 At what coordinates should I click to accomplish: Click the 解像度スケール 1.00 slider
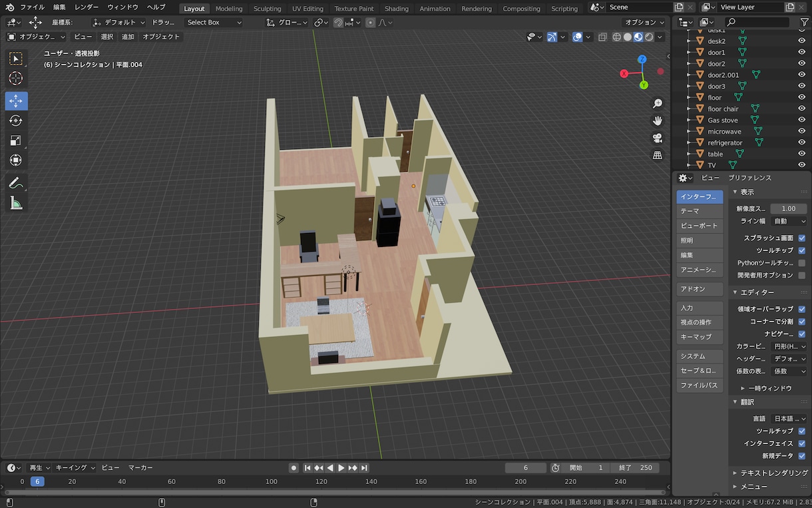click(x=789, y=208)
